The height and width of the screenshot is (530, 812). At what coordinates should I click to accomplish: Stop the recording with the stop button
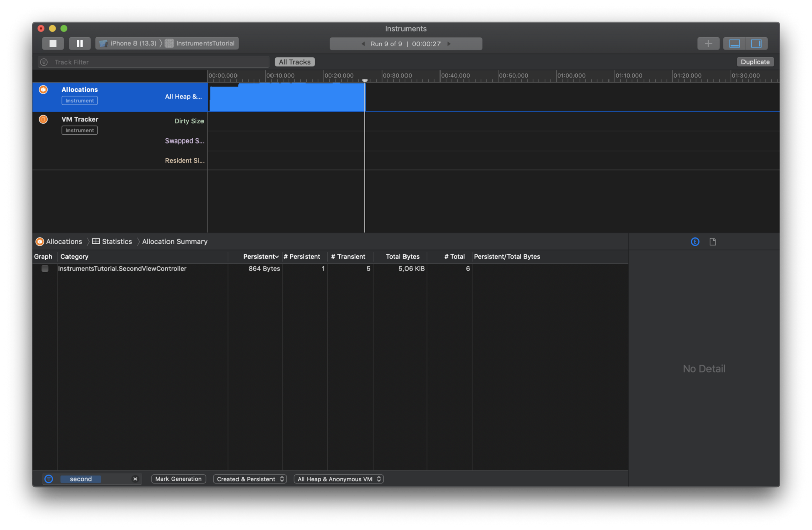(x=53, y=44)
